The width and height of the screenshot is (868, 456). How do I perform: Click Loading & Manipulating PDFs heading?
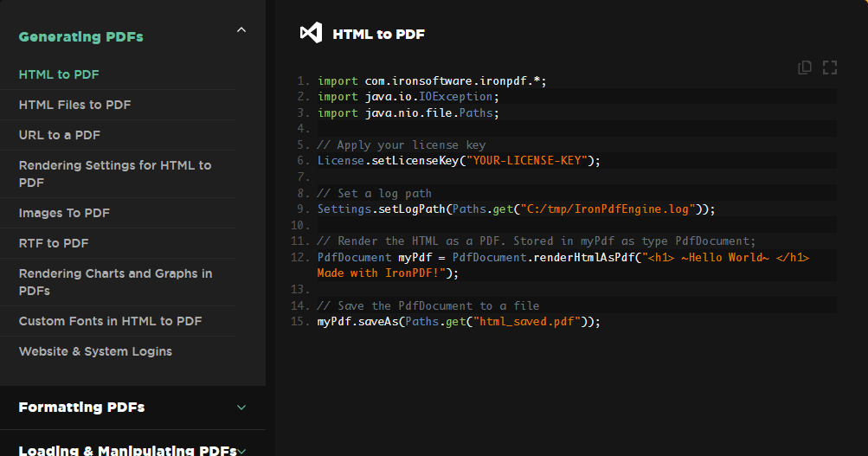[x=128, y=451]
